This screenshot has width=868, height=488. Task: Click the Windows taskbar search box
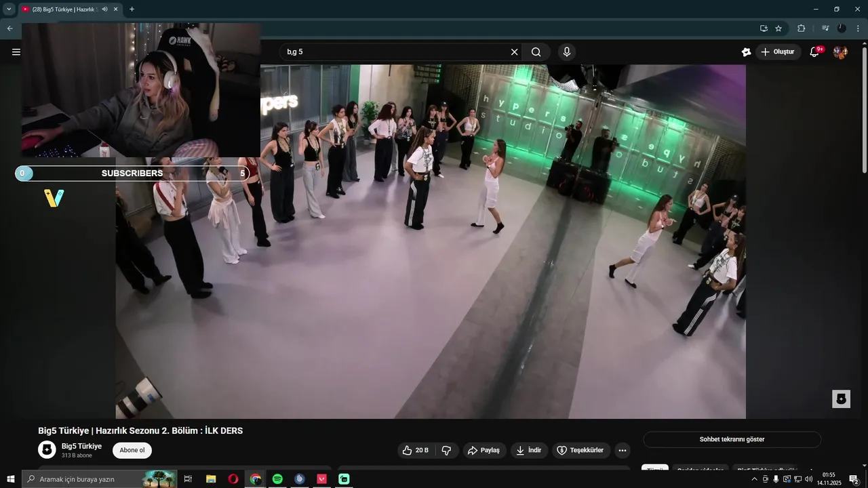click(99, 479)
